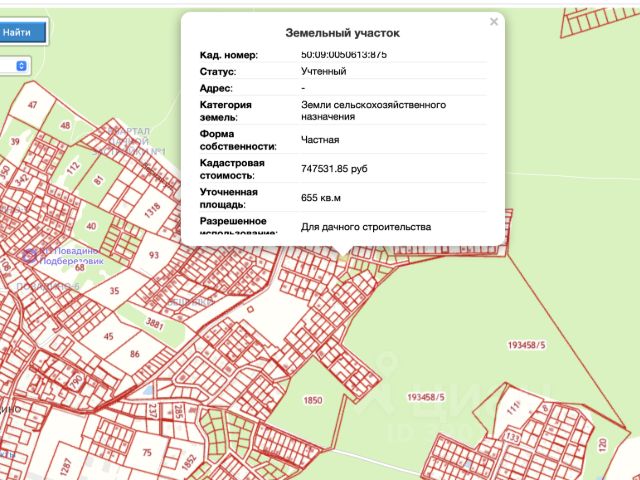
Task: Click the Уточненная площадь label
Action: point(229,198)
